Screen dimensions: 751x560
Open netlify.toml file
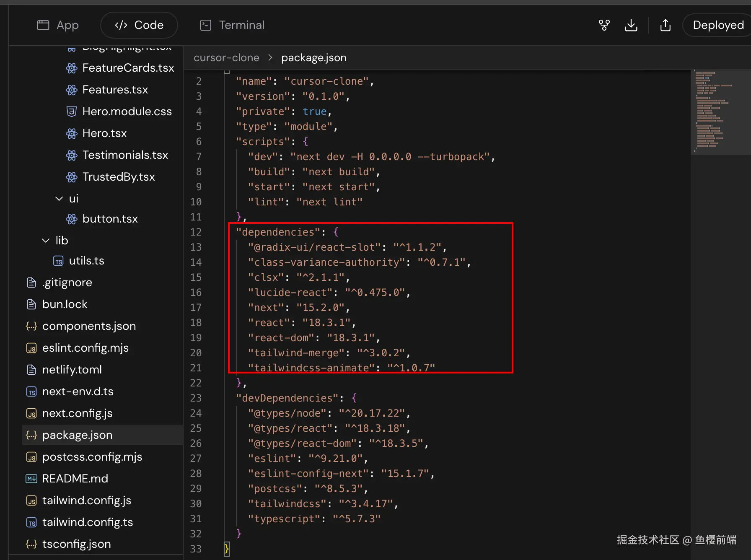pyautogui.click(x=72, y=370)
